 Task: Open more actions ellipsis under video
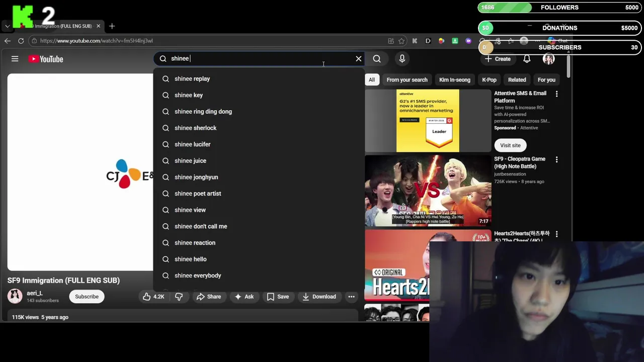click(x=352, y=297)
